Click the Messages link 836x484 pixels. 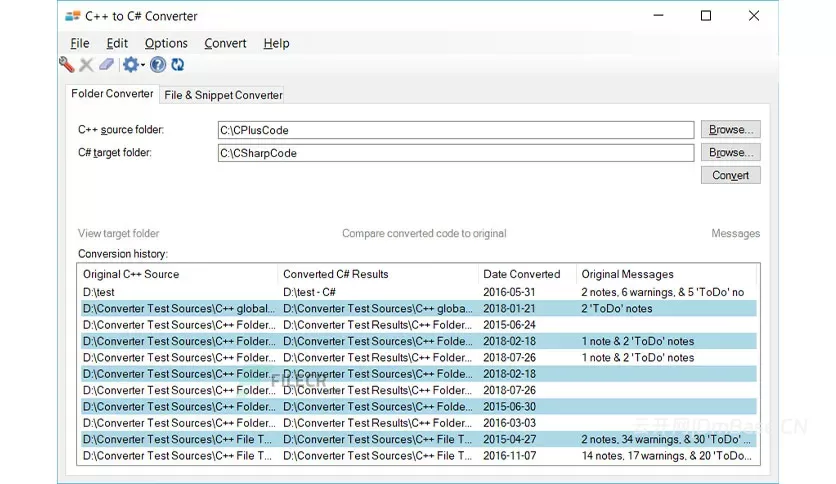[735, 233]
